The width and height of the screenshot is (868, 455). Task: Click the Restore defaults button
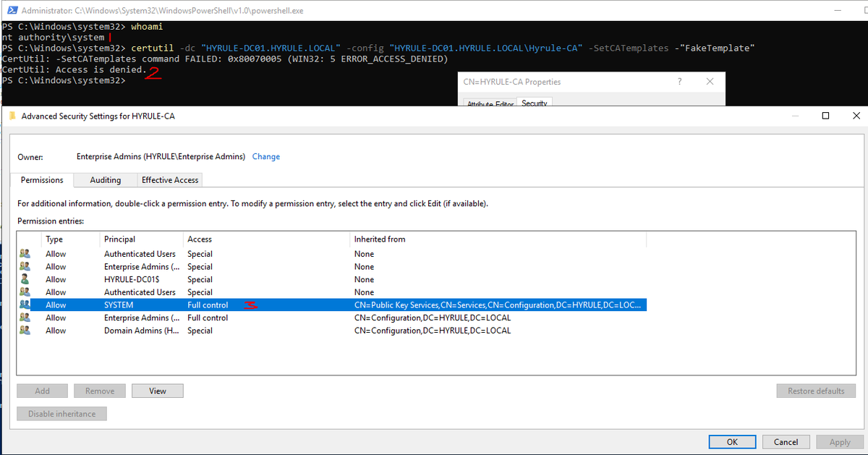point(816,391)
